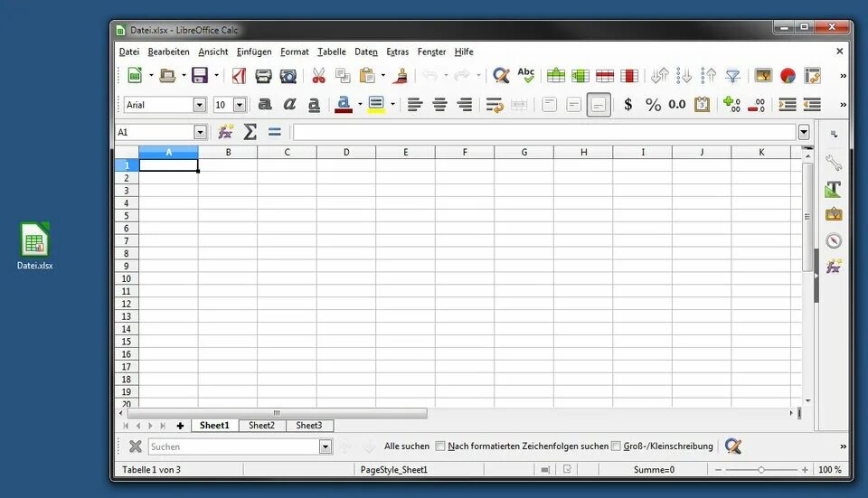Open sidebar Navigator compass icon

point(834,240)
